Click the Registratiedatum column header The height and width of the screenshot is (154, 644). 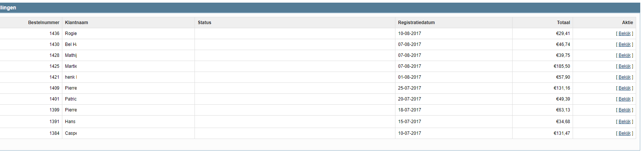coord(416,23)
